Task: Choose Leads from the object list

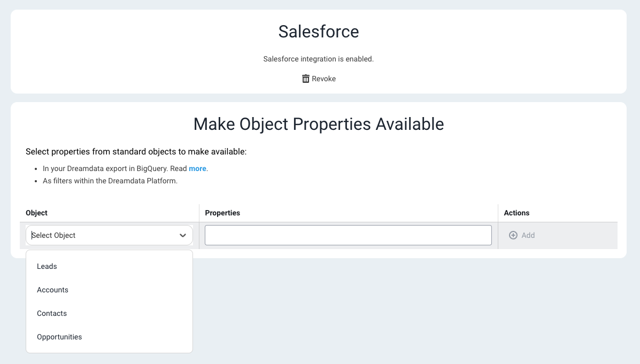Action: click(109, 267)
